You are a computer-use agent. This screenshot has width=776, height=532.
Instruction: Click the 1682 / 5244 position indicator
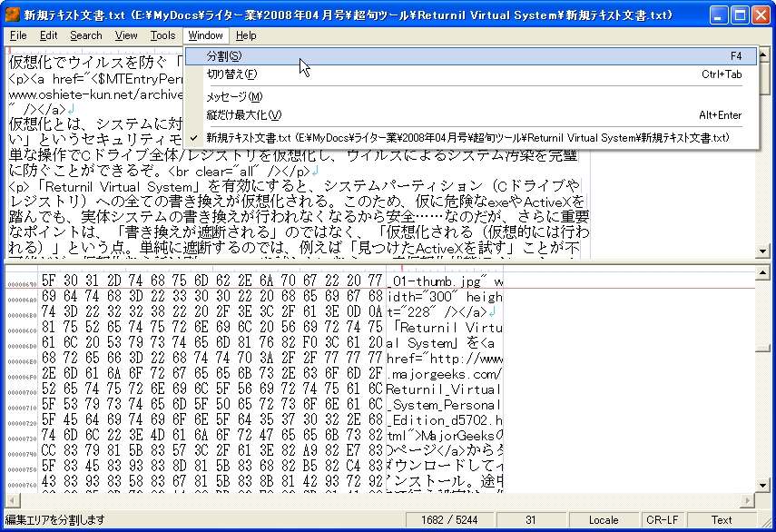pyautogui.click(x=449, y=520)
